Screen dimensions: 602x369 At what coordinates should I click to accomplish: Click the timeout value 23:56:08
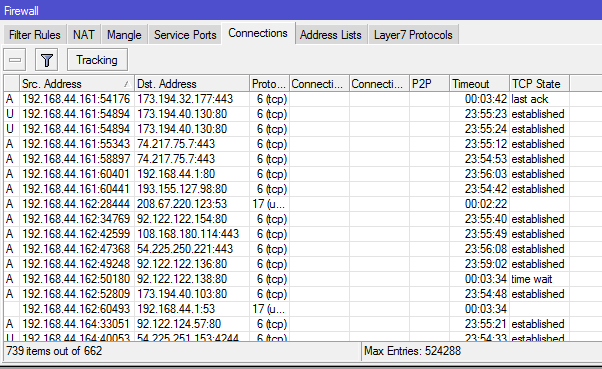click(x=486, y=249)
